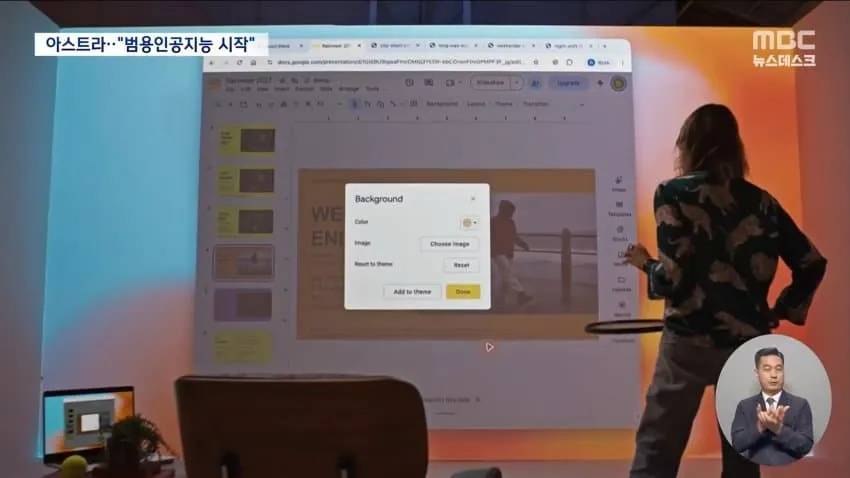The image size is (850, 478).
Task: Go back with browser back arrow
Action: (211, 62)
